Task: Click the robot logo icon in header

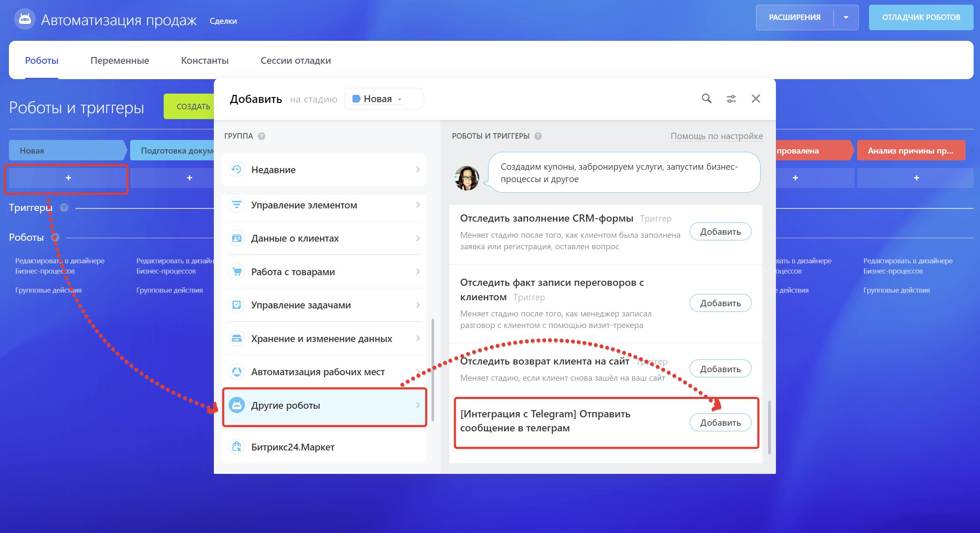Action: click(x=25, y=19)
